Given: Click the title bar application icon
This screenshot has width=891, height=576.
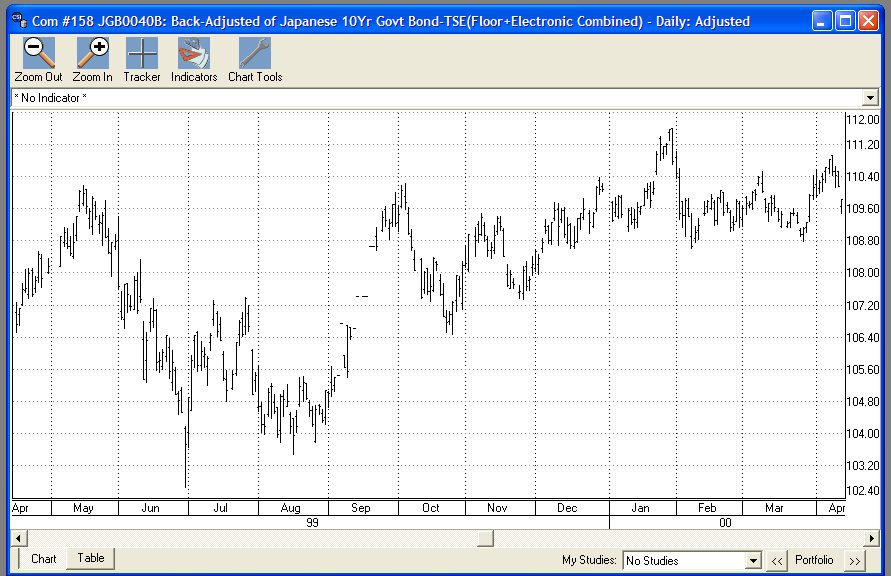Looking at the screenshot, I should 16,20.
